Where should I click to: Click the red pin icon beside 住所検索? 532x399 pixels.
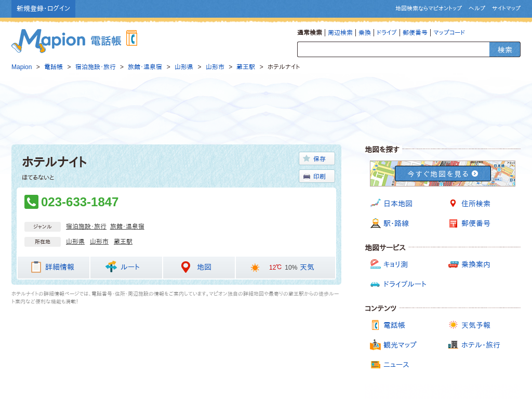pyautogui.click(x=453, y=203)
